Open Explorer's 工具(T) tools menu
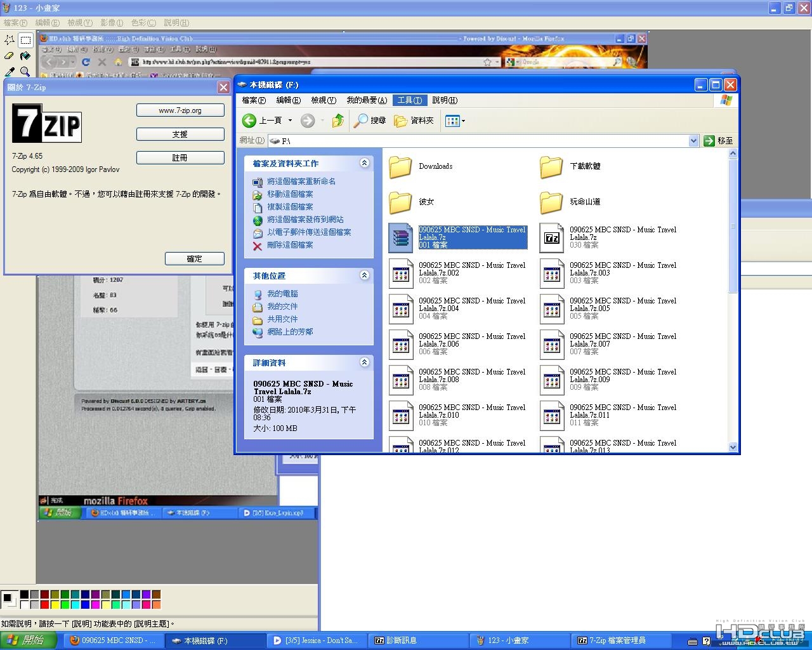The height and width of the screenshot is (650, 812). [x=409, y=100]
